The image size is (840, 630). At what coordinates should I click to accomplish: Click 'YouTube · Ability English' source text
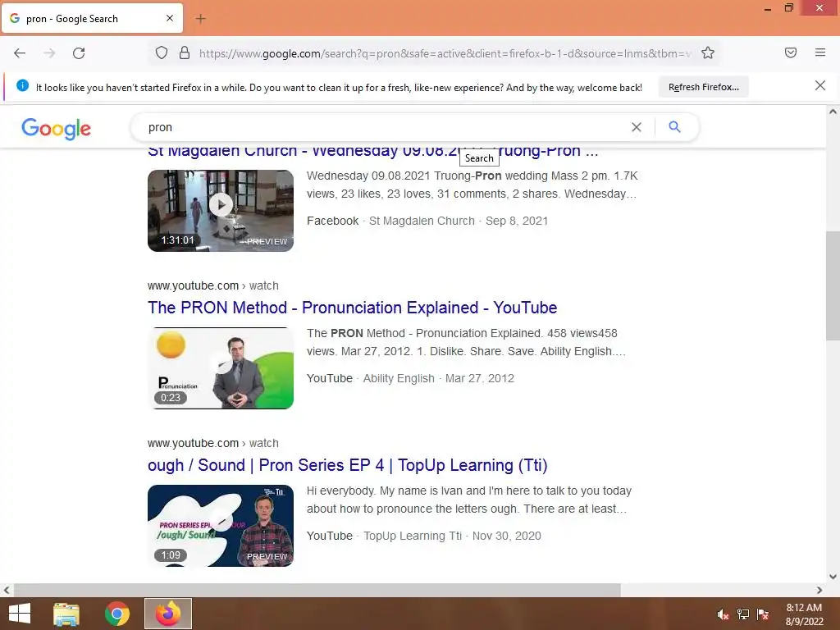[x=371, y=378]
